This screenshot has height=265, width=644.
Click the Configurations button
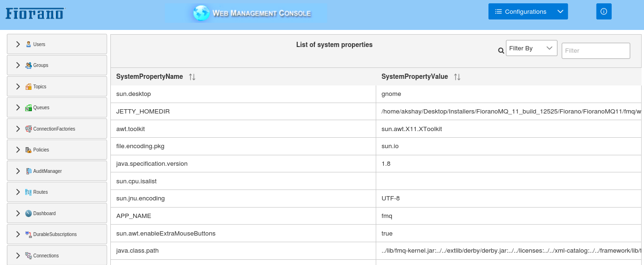[x=520, y=11]
